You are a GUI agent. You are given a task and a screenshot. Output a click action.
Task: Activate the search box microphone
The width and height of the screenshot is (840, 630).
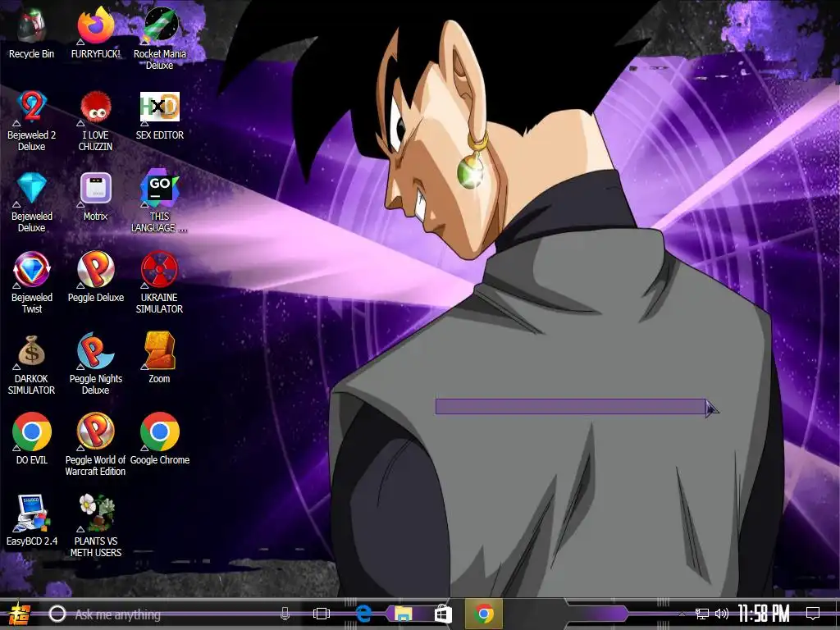pos(285,614)
